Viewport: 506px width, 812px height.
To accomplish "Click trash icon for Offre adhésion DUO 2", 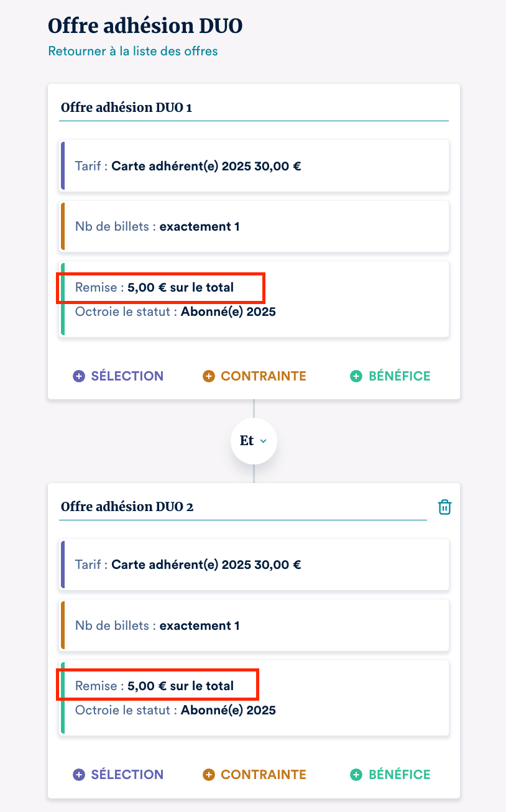I will 444,507.
